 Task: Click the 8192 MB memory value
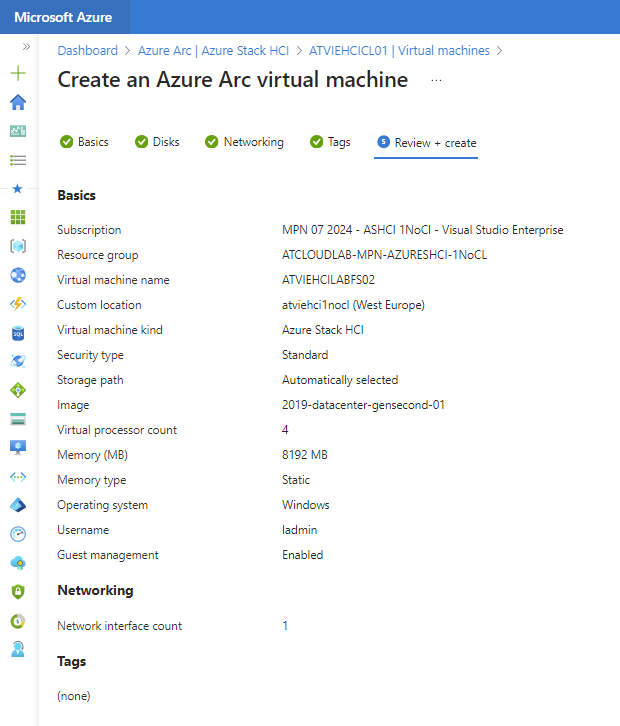[305, 455]
